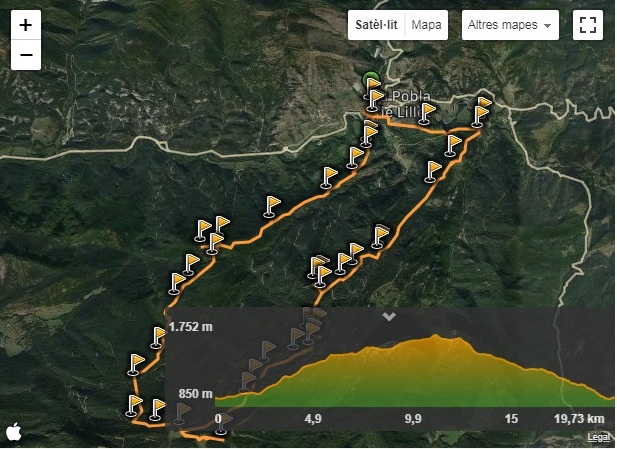
Task: Click the 4,9 km distance label
Action: pyautogui.click(x=313, y=419)
